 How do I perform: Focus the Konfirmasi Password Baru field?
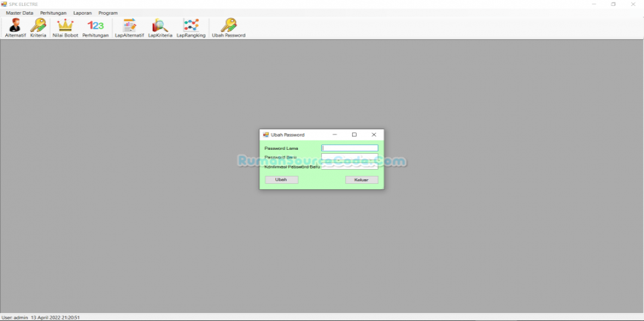349,166
